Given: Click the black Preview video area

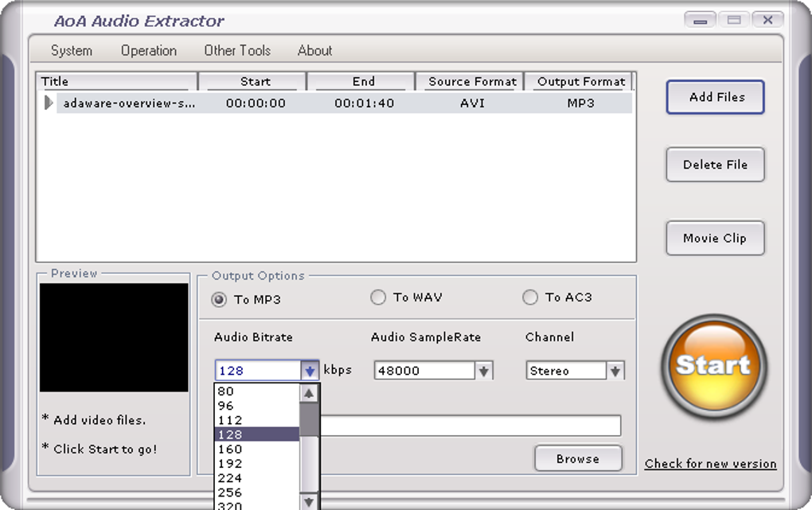Looking at the screenshot, I should click(114, 337).
